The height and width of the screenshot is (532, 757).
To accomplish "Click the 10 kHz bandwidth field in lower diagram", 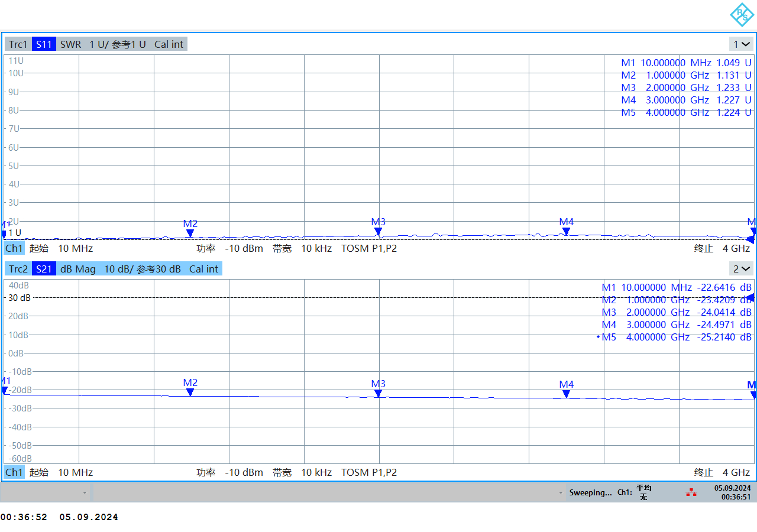I will tap(316, 472).
